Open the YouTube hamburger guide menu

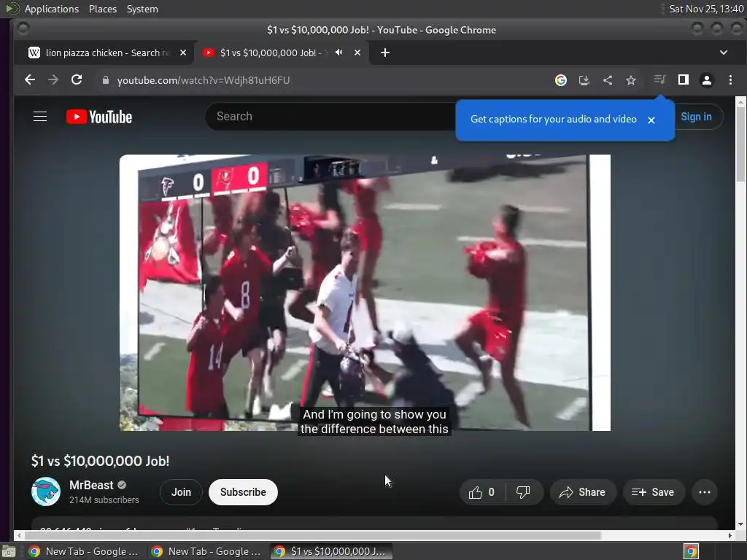[x=40, y=117]
